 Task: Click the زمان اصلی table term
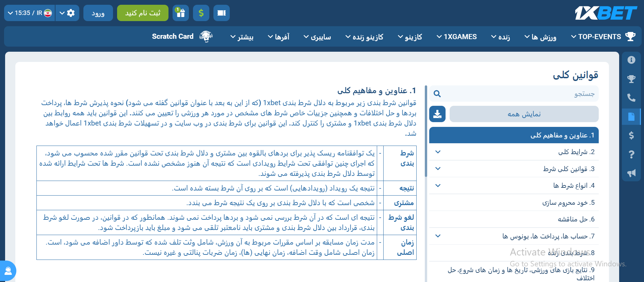[405, 248]
